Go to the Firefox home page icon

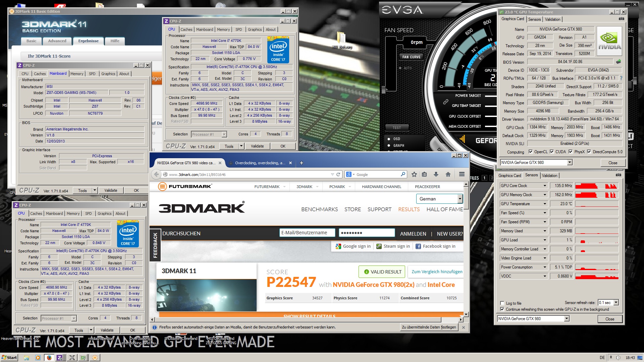tap(448, 174)
